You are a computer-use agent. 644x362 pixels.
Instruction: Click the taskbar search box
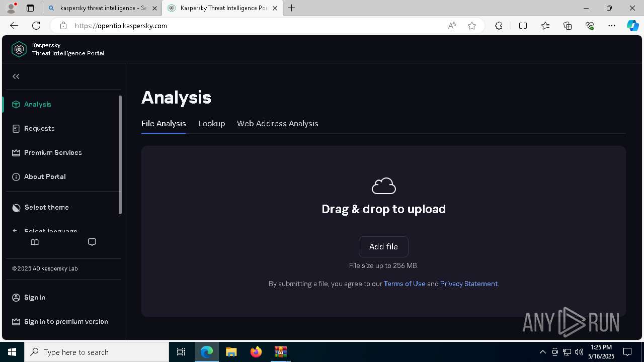97,352
